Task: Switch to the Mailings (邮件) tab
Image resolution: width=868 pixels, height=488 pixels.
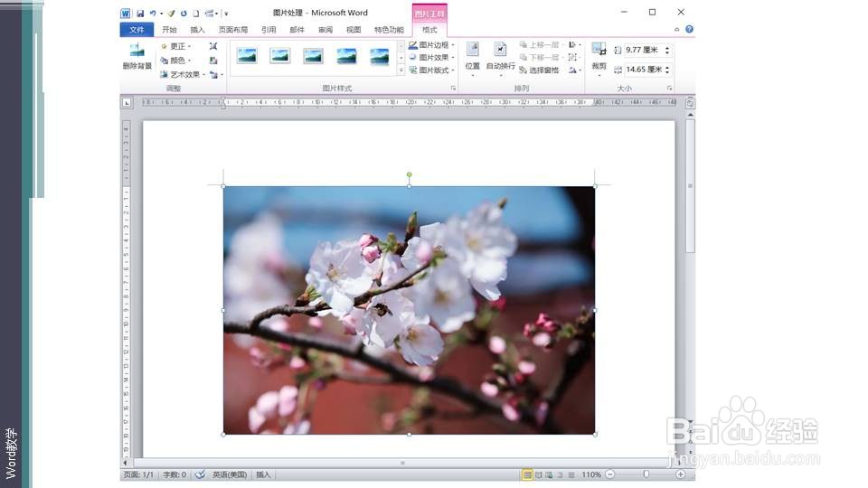Action: pyautogui.click(x=297, y=29)
